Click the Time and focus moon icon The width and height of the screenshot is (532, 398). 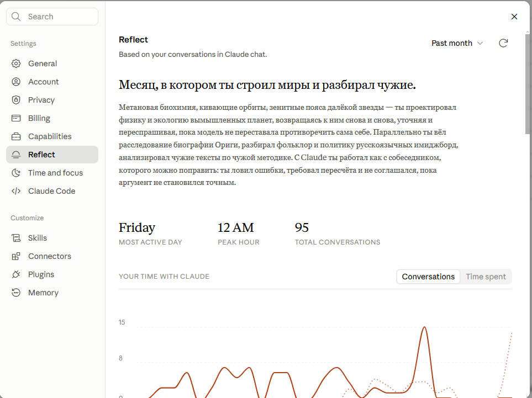(x=16, y=173)
